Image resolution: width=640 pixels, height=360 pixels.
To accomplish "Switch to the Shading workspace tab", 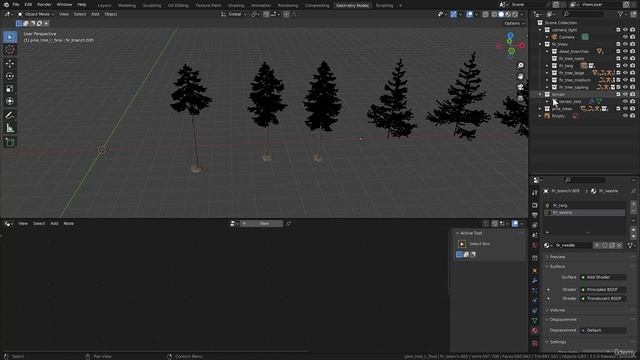I will pos(236,5).
